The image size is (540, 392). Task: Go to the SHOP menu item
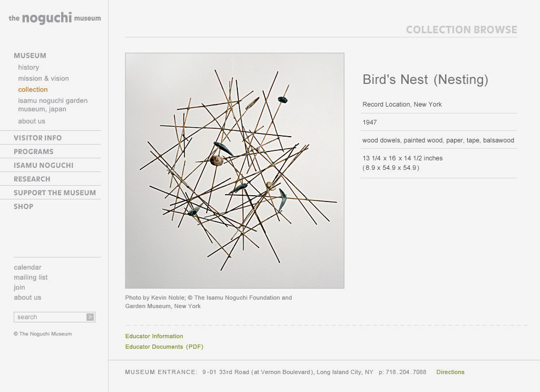pos(23,206)
